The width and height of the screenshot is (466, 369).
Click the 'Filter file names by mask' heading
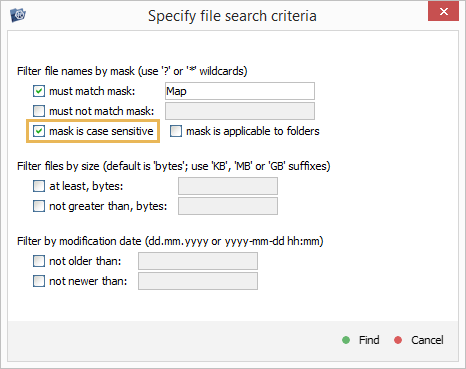click(x=132, y=71)
